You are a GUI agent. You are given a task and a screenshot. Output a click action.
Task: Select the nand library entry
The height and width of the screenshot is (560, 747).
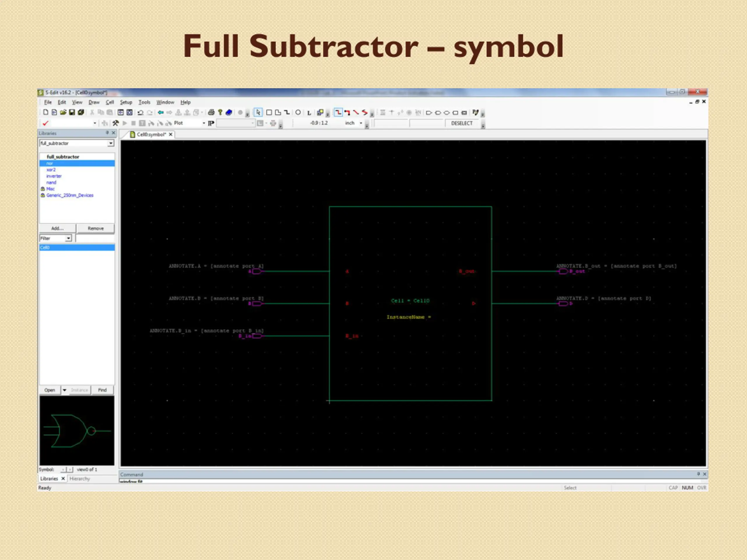click(x=51, y=183)
